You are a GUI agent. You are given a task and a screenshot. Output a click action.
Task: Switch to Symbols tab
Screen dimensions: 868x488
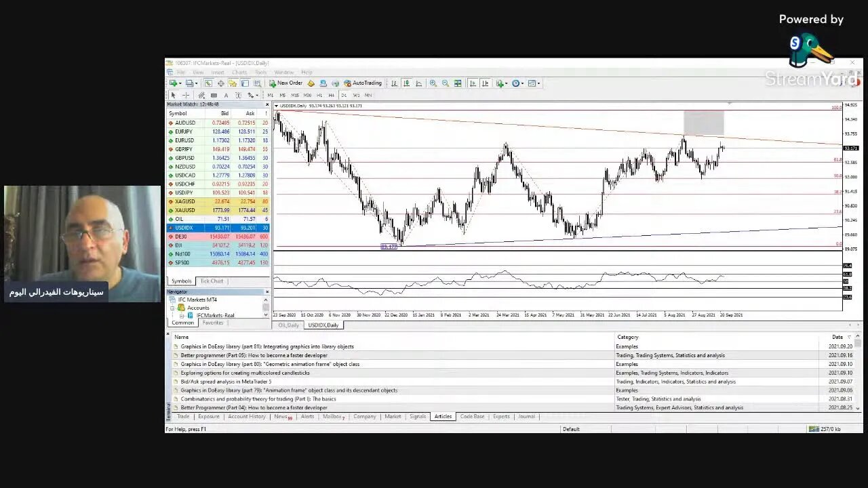click(181, 281)
